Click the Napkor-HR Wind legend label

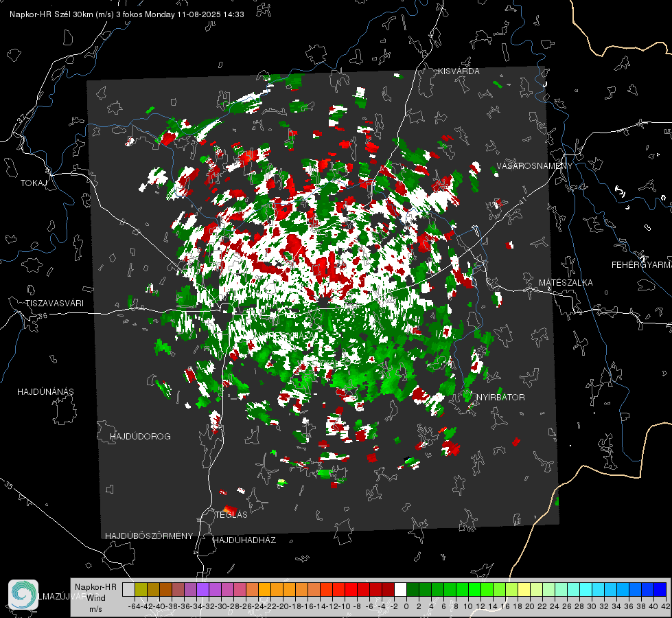click(95, 593)
